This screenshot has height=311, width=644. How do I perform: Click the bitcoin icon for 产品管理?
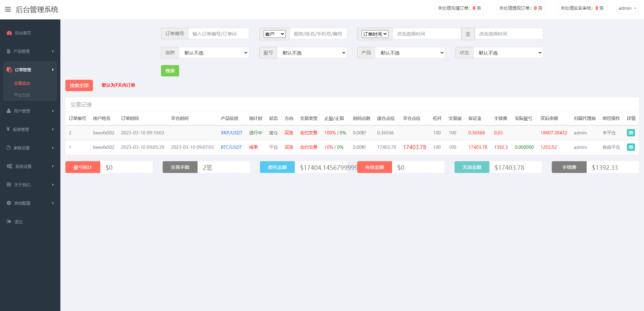[8, 51]
